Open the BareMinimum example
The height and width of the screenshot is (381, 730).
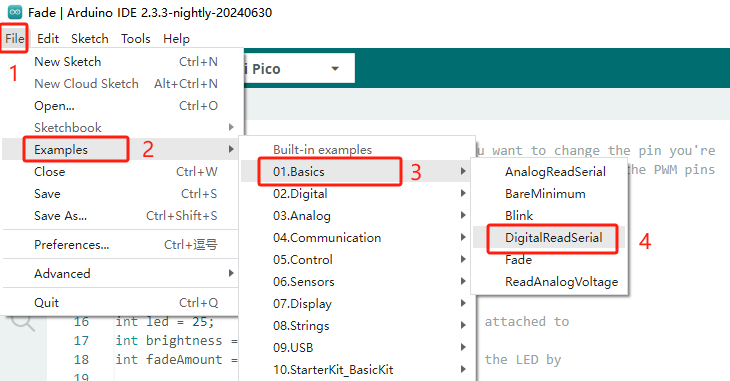[549, 194]
